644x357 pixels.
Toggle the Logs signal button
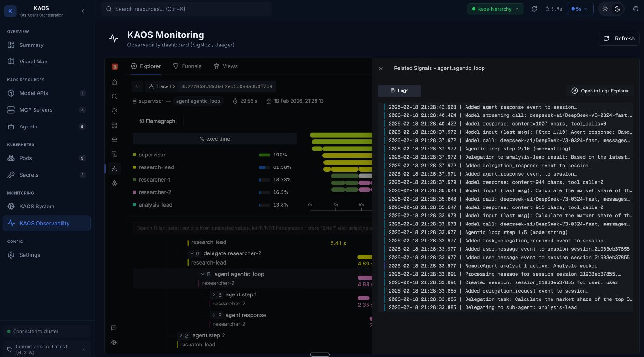[x=399, y=91]
